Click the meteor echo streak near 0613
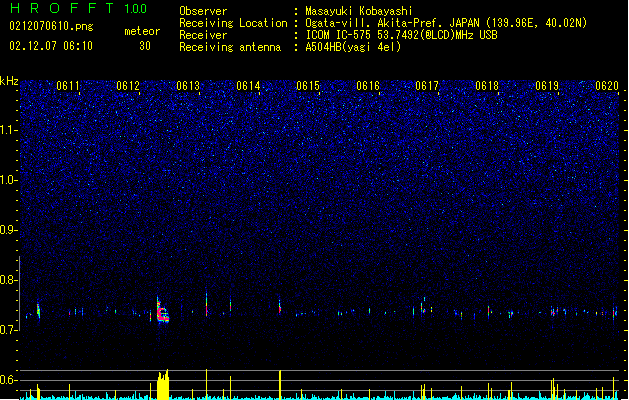The width and height of the screenshot is (629, 400). 207,303
